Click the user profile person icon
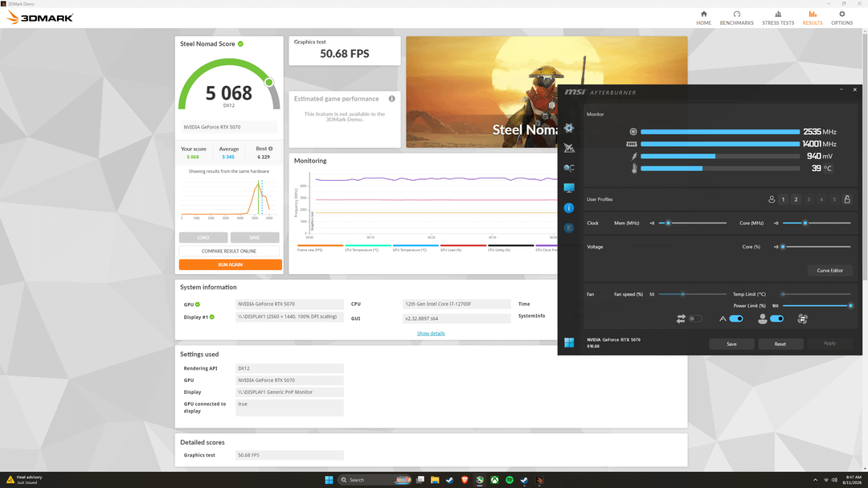 tap(771, 199)
